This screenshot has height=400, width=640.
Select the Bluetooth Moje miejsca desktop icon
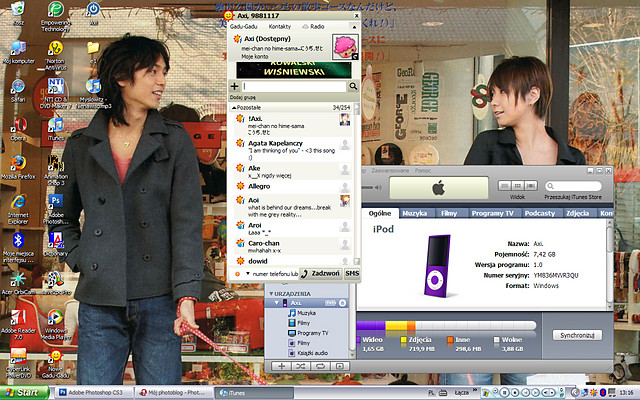[18, 248]
